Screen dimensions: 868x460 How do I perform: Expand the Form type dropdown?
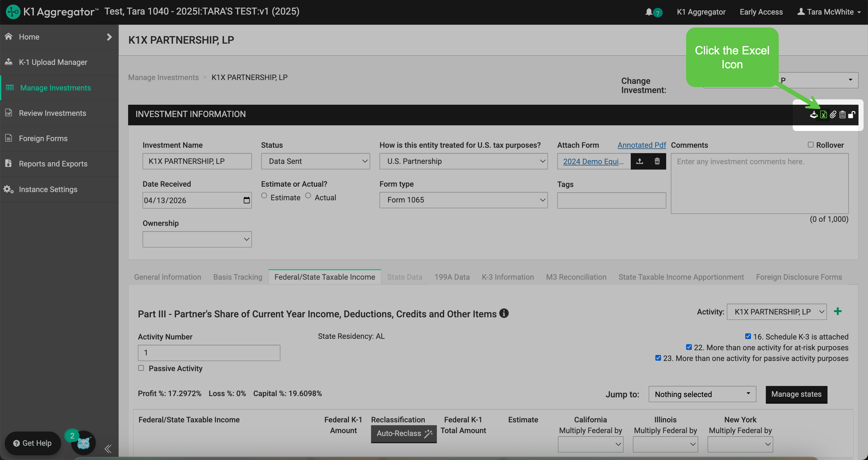(x=463, y=200)
